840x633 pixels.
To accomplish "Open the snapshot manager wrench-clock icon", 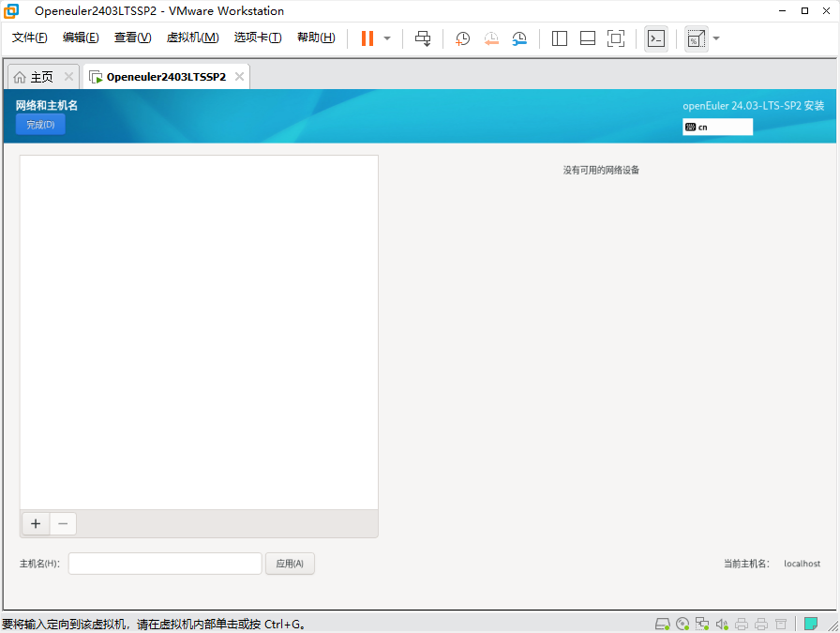I will tap(519, 38).
